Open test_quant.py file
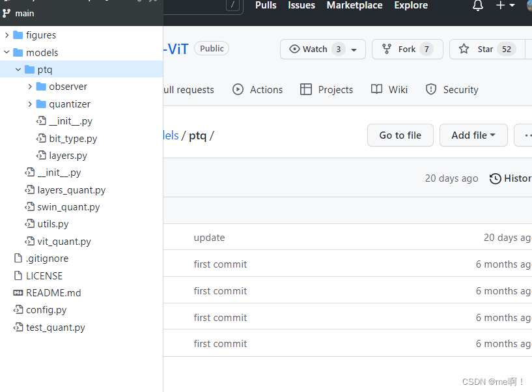Image resolution: width=532 pixels, height=392 pixels. tap(55, 328)
